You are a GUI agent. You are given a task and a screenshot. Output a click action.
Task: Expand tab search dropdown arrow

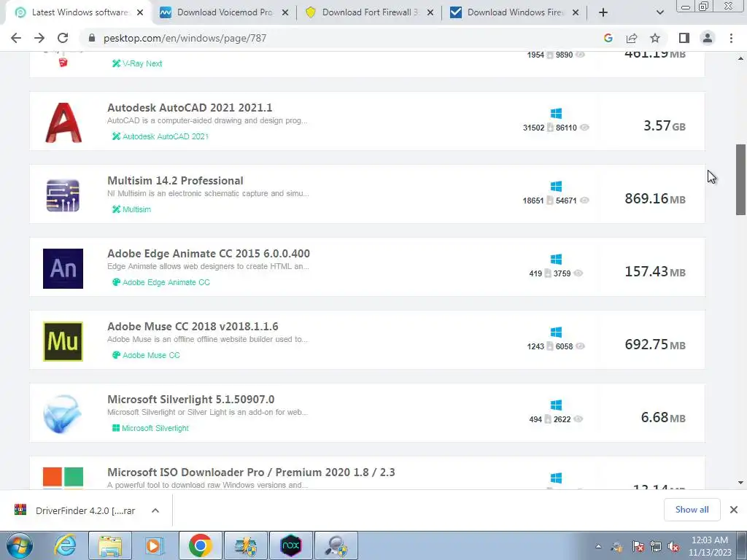pyautogui.click(x=659, y=12)
